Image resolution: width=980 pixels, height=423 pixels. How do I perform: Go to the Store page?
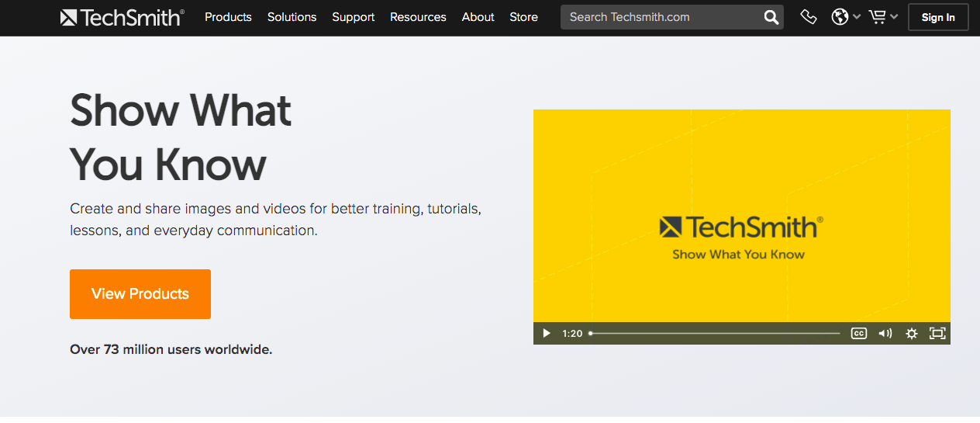(523, 17)
